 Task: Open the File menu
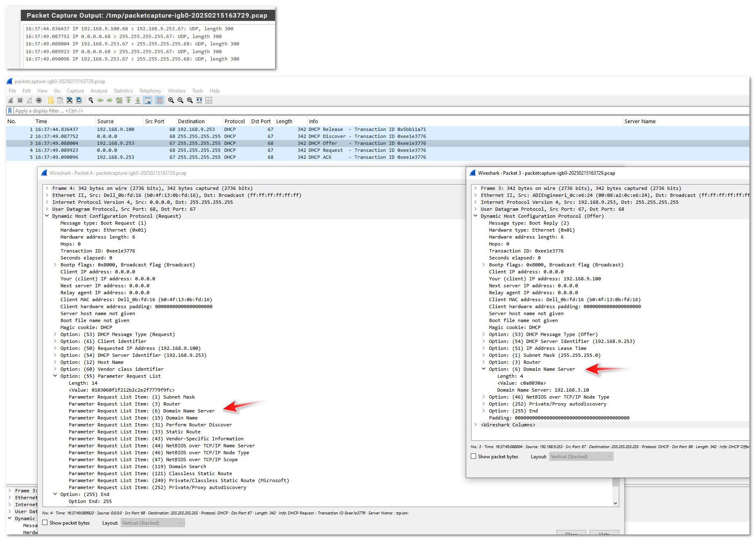pos(12,91)
